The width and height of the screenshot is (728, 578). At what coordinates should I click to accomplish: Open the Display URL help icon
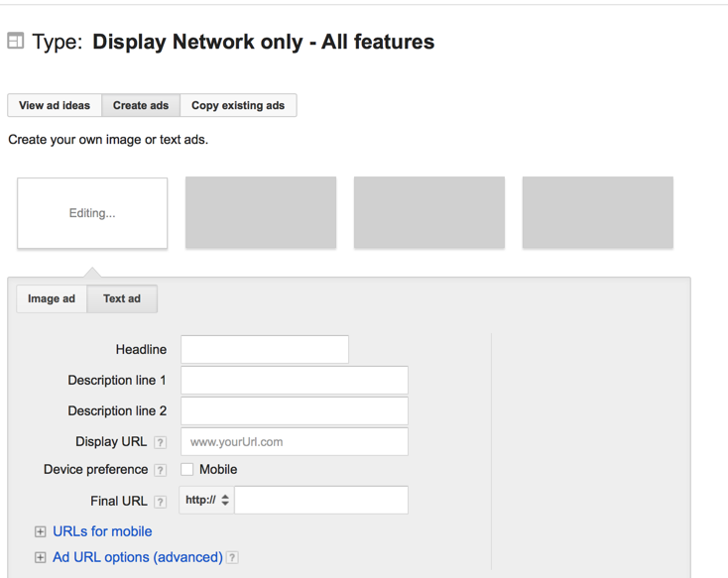pyautogui.click(x=160, y=442)
